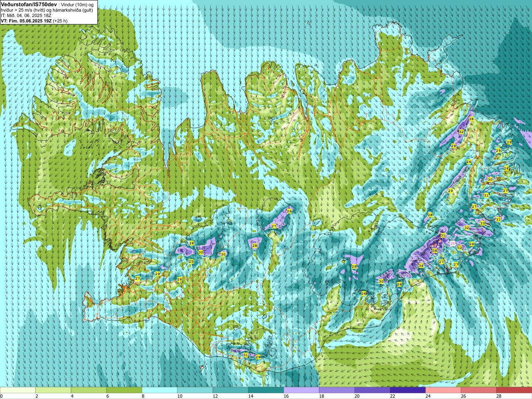Pick the light pink 24–26 legend swatch
532x399 pixels.
(443, 390)
